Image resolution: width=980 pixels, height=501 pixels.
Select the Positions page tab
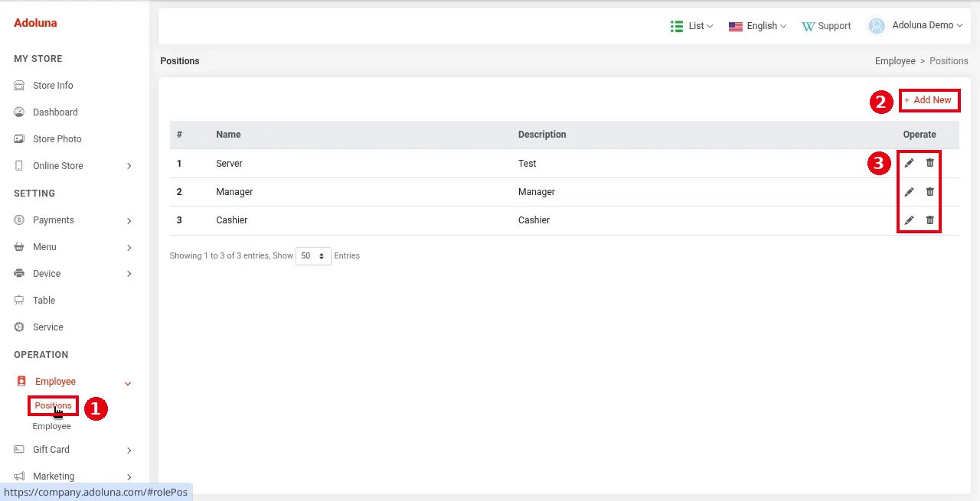point(180,61)
